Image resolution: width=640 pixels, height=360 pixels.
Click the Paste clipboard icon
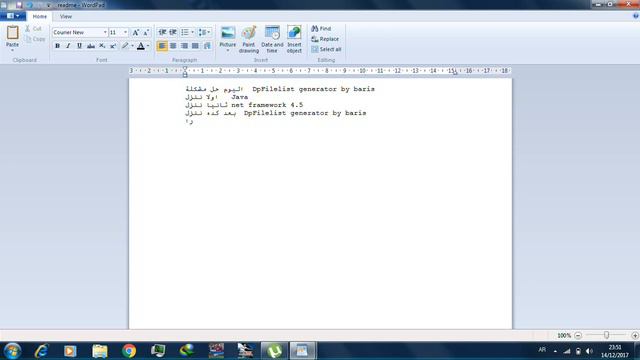click(x=12, y=33)
